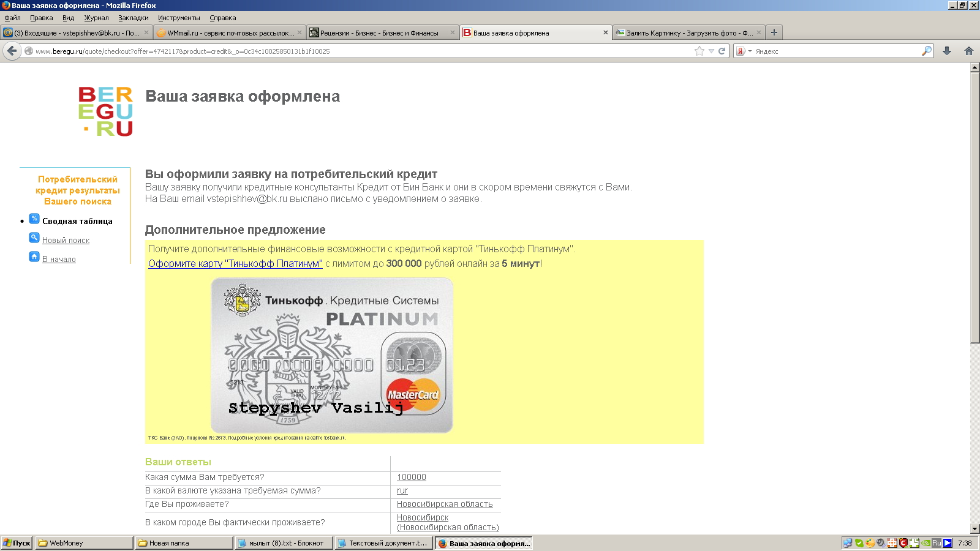Open the downloads arrow icon
Viewport: 980px width, 551px height.
[x=947, y=51]
